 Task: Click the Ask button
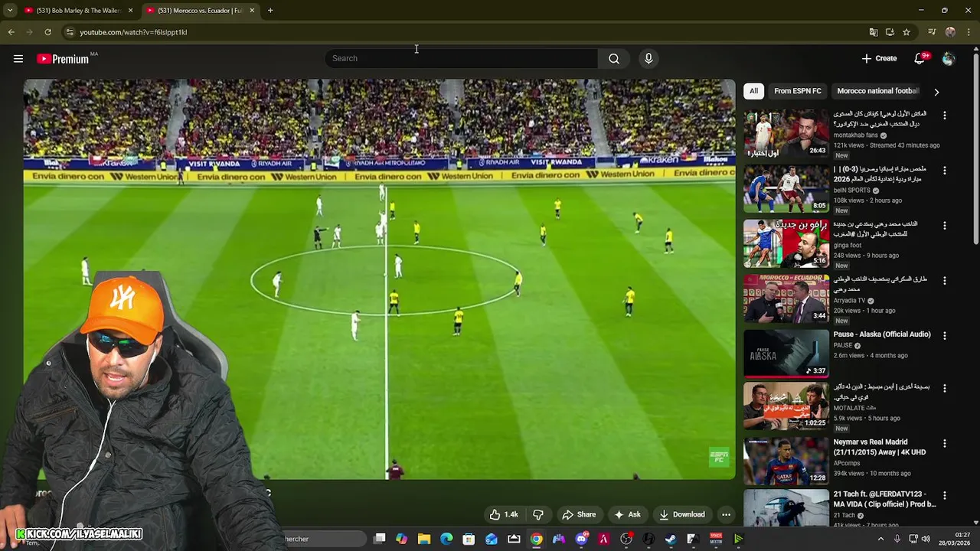(x=627, y=514)
